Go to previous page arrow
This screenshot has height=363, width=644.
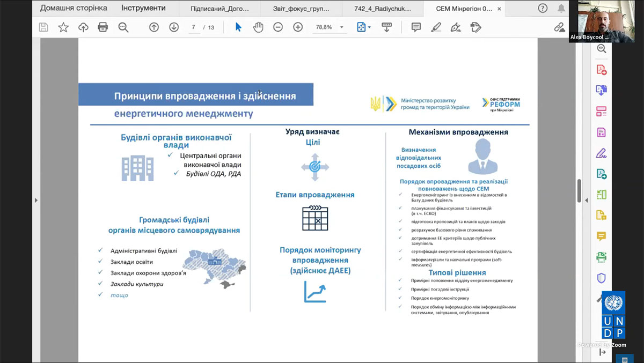(154, 27)
